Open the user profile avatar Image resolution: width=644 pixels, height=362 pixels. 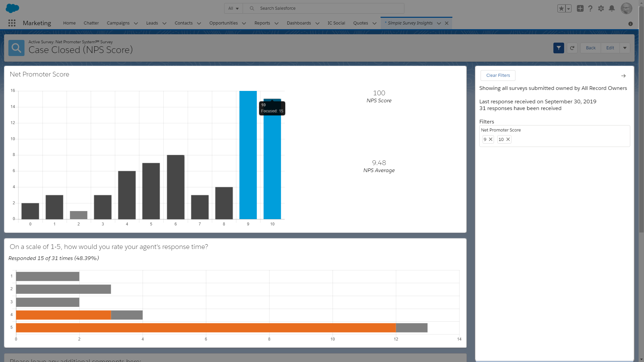[x=626, y=8]
